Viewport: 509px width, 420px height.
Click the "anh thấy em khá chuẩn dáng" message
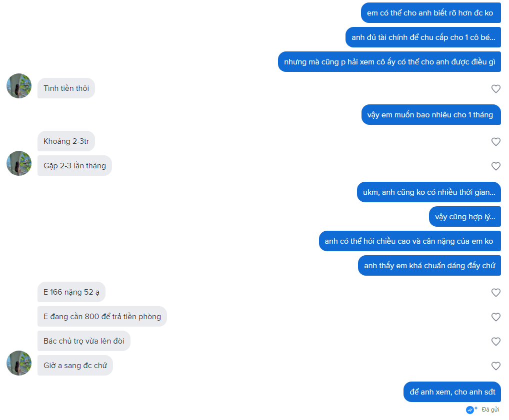(x=429, y=266)
